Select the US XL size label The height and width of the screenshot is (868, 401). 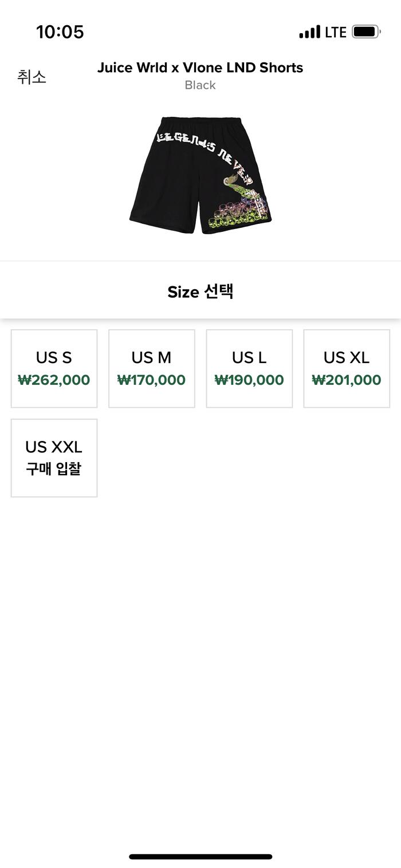347,357
